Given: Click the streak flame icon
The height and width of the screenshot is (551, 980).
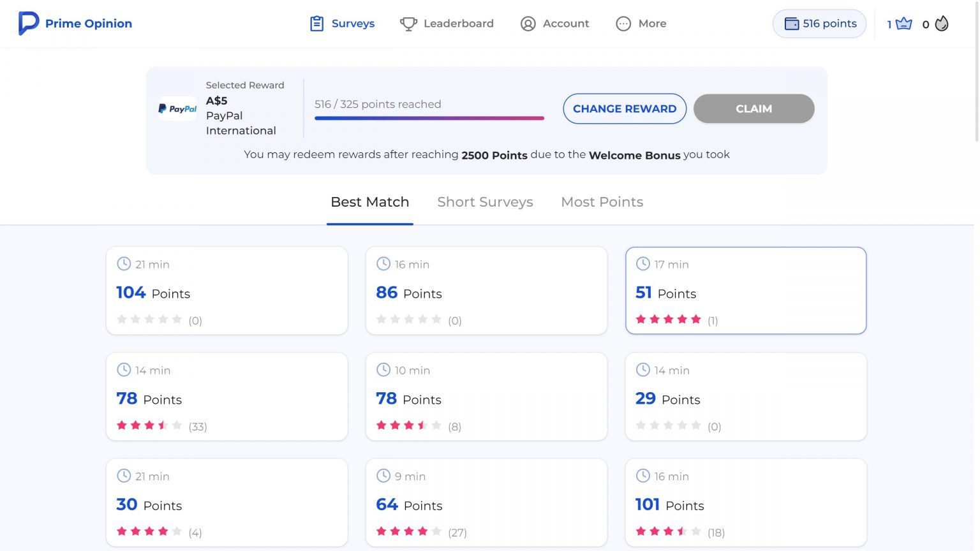Looking at the screenshot, I should (x=939, y=24).
